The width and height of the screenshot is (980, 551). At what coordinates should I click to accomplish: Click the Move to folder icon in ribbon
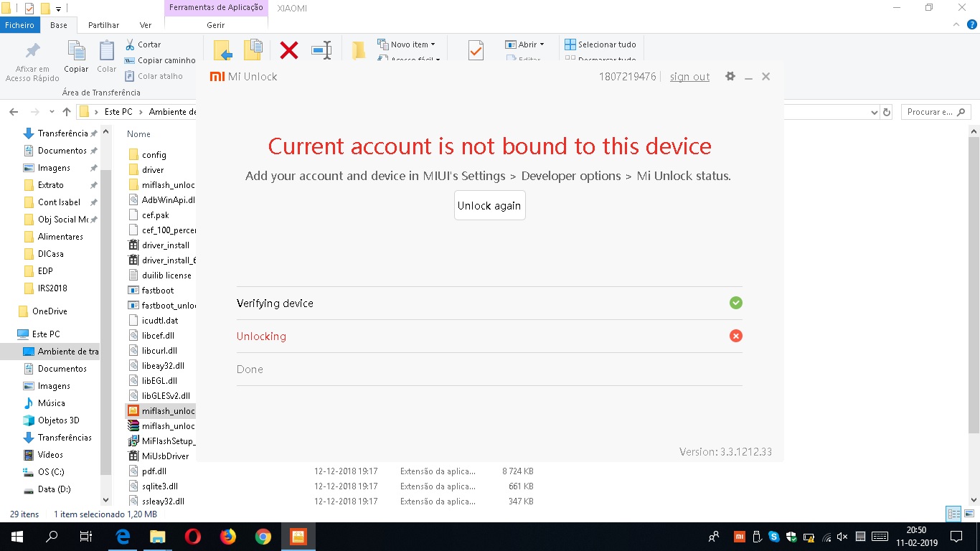pos(223,51)
